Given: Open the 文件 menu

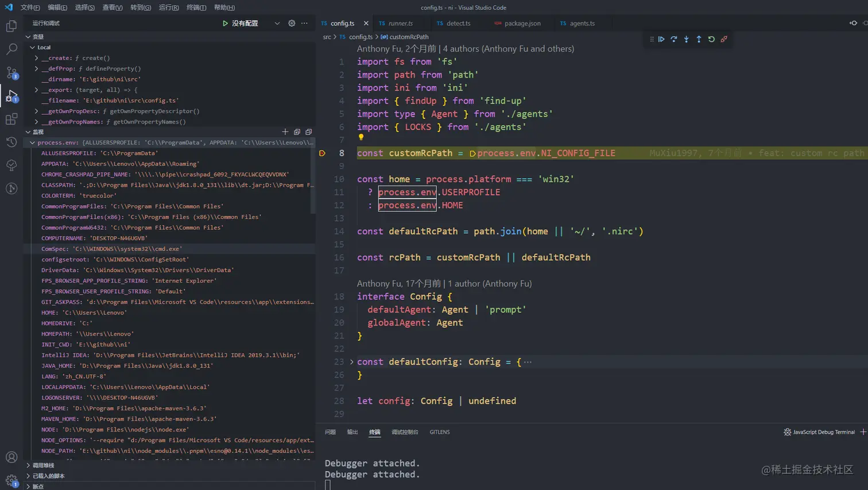Looking at the screenshot, I should click(x=30, y=7).
